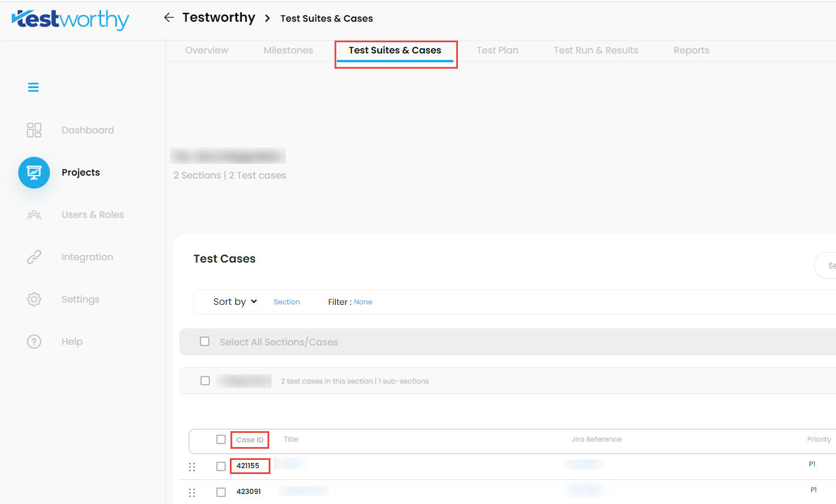Switch to the Test Plan tab
This screenshot has width=836, height=504.
pyautogui.click(x=497, y=50)
